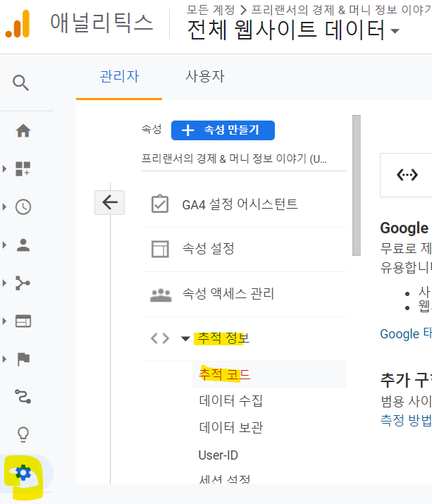Open User-ID submenu item
Image resolution: width=432 pixels, height=504 pixels.
pos(218,455)
